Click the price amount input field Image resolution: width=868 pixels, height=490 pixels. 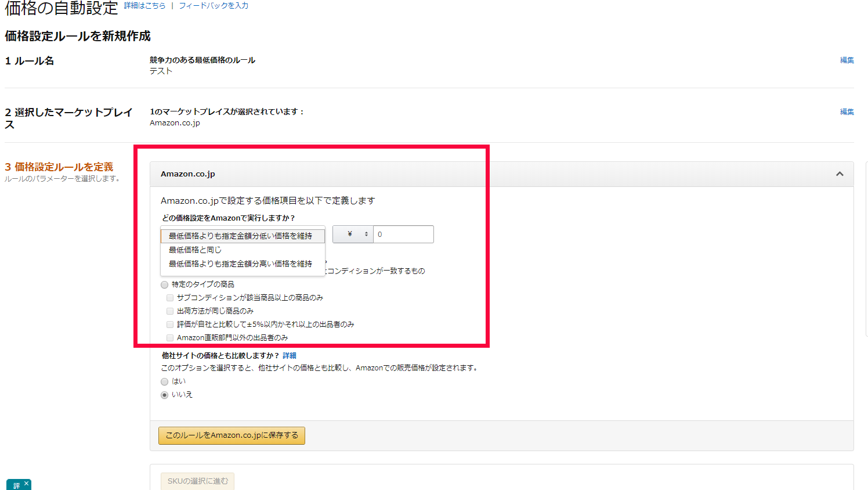click(x=403, y=235)
